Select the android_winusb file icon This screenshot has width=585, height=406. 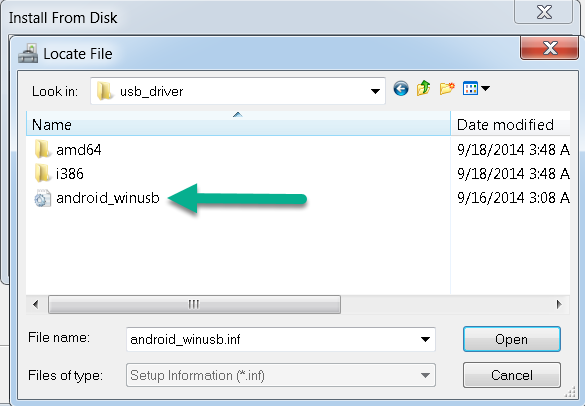coord(42,198)
